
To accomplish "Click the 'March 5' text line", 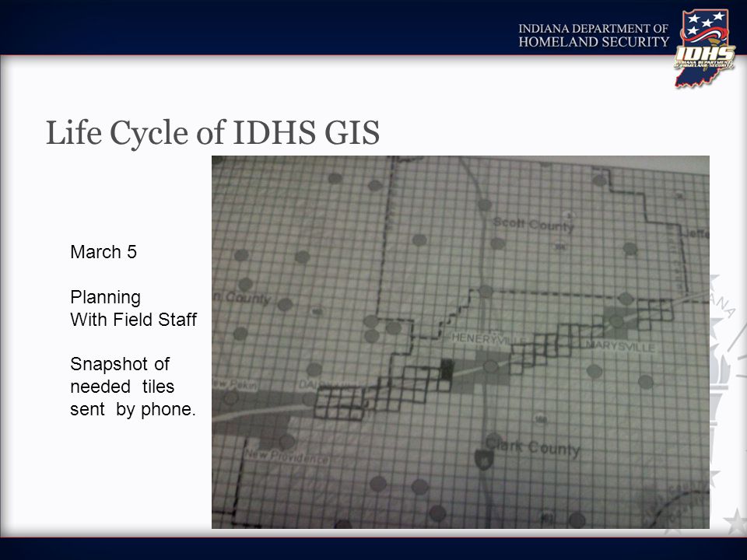I will tap(103, 252).
